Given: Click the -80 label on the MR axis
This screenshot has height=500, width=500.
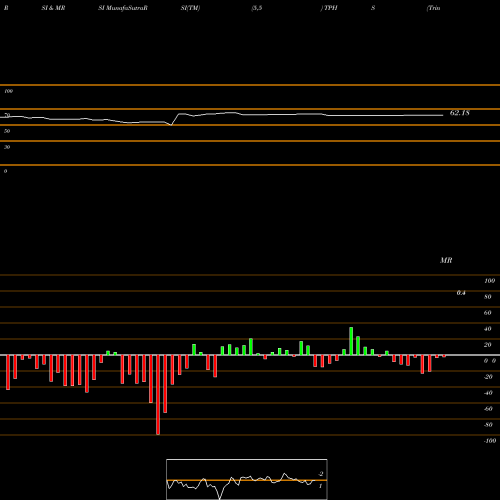Looking at the screenshot, I should click(488, 425).
